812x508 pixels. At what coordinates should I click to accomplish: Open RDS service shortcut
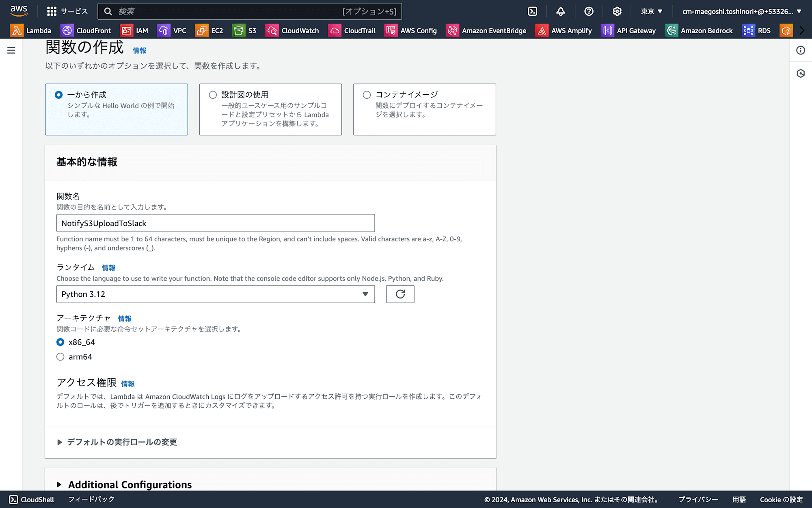tap(756, 30)
